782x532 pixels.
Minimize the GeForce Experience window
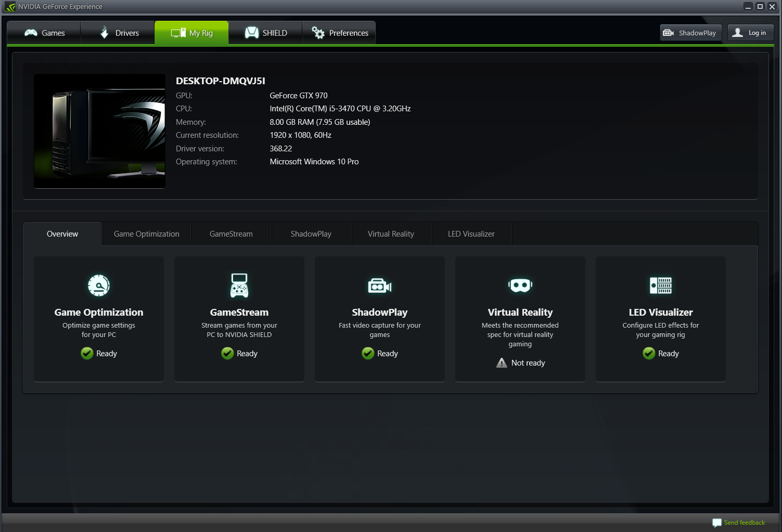tap(748, 7)
